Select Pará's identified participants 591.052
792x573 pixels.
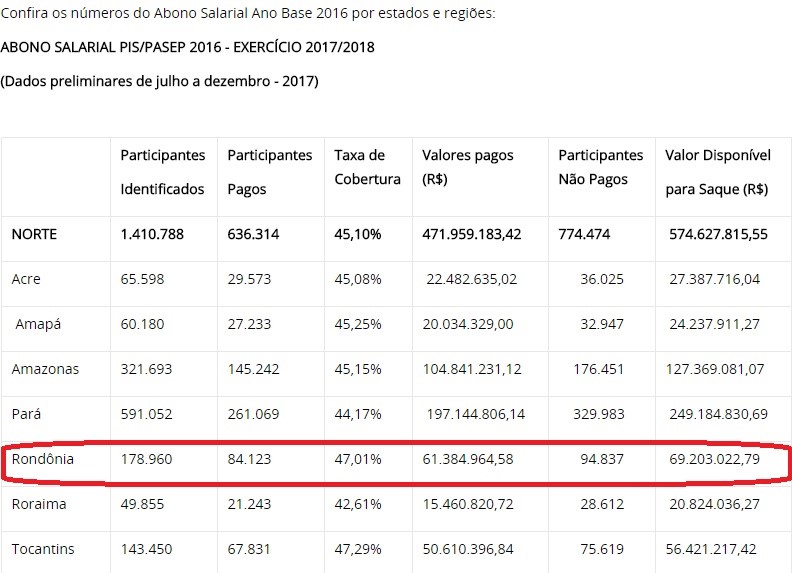point(146,413)
